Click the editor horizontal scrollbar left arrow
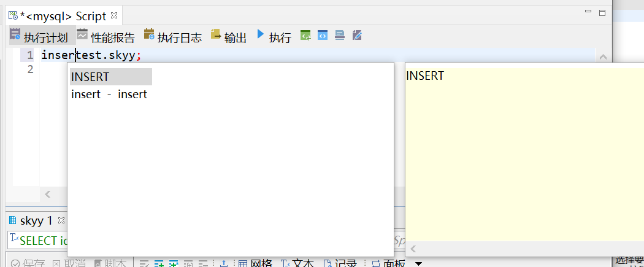Screen dimensions: 644x267 [47, 195]
